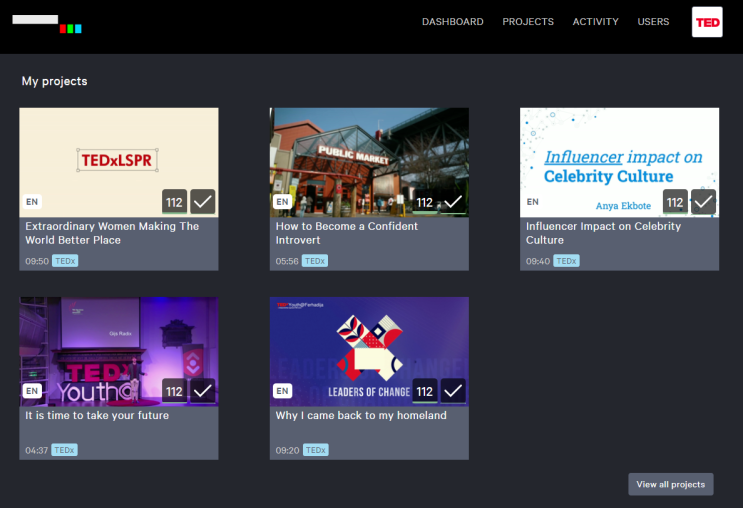Open the TEDxLSPR project thumbnail
Viewport: 743px width, 508px height.
tap(119, 162)
